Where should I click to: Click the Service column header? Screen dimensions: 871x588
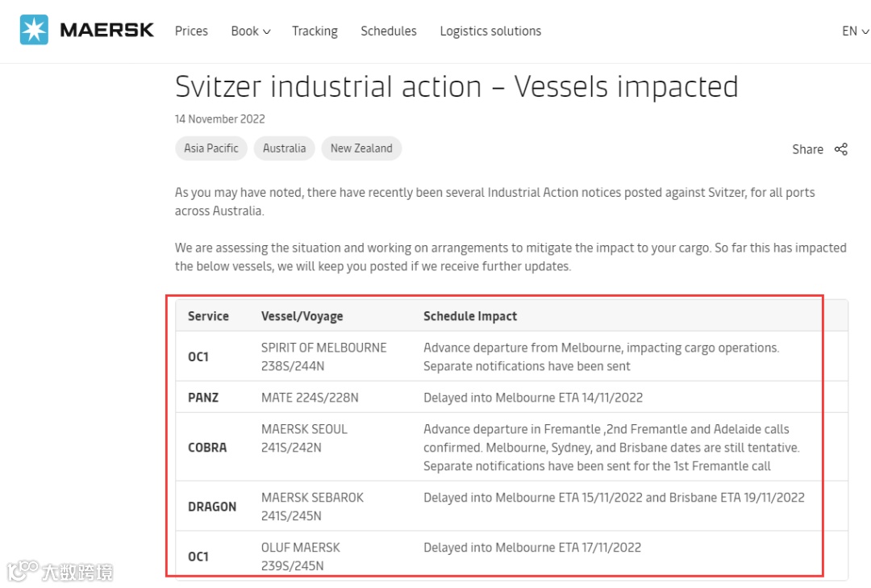point(208,316)
